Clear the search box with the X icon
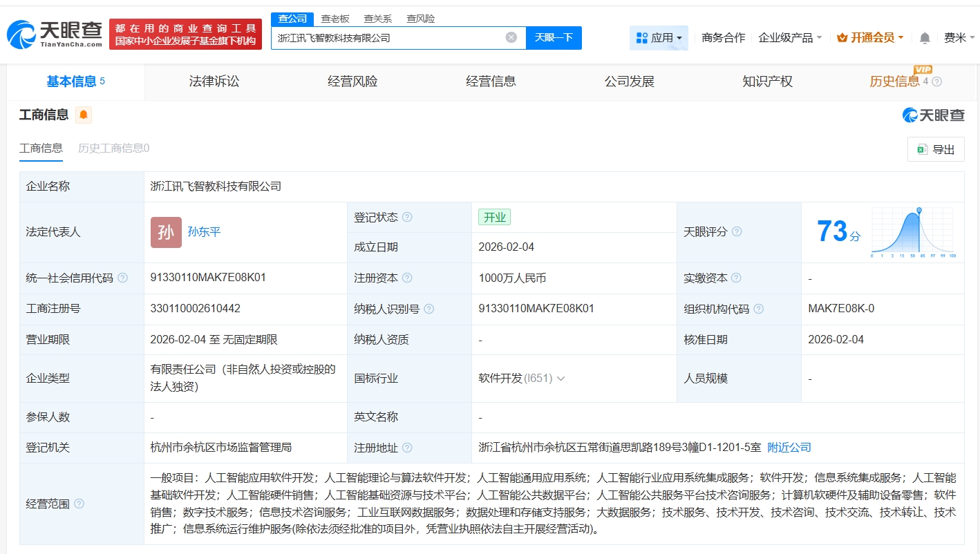The width and height of the screenshot is (980, 554). click(x=511, y=37)
